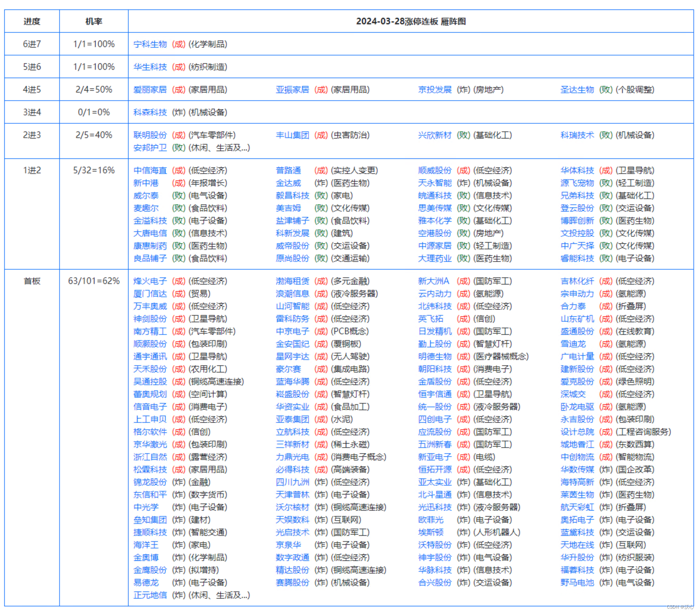Click the 科瑞技术 link
This screenshot has width=700, height=613.
[577, 135]
